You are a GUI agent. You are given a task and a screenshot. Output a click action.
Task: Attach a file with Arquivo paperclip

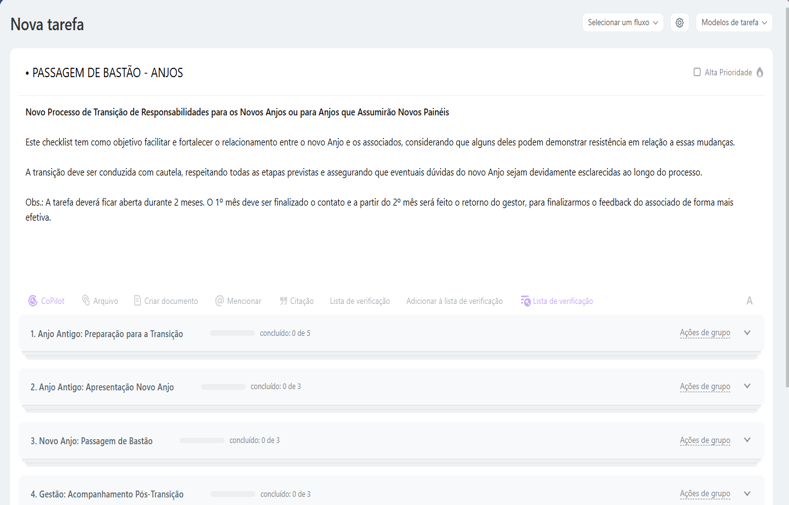(86, 301)
